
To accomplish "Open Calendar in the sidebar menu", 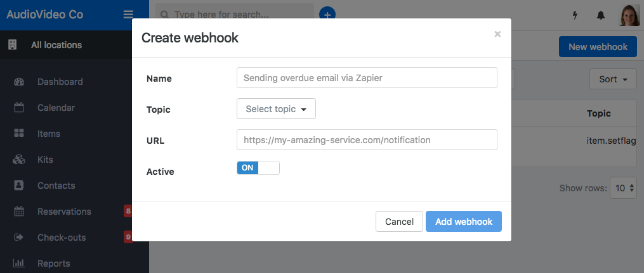I will click(x=56, y=108).
